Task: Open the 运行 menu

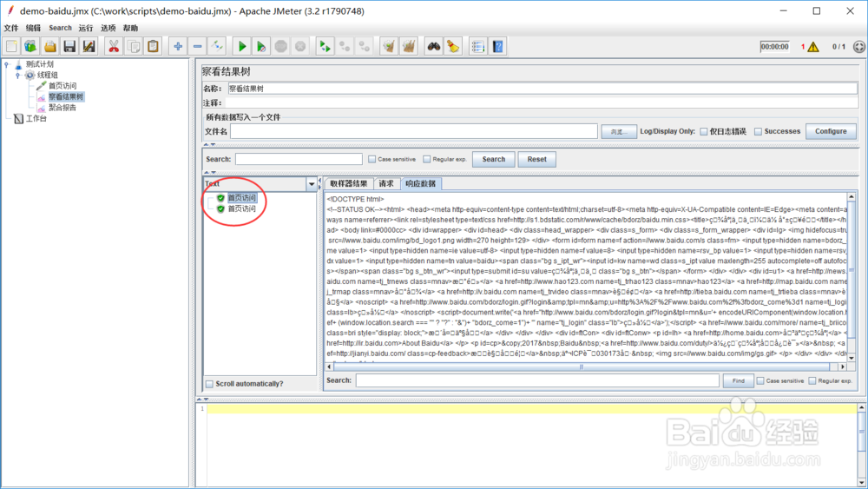Action: pos(86,29)
